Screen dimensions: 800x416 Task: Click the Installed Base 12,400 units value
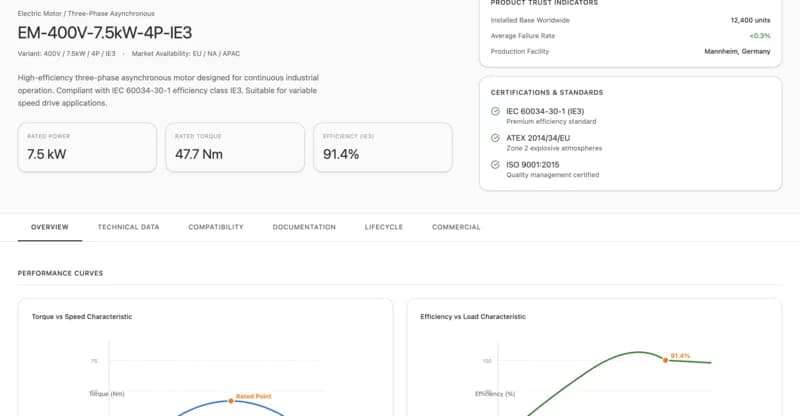tap(751, 19)
